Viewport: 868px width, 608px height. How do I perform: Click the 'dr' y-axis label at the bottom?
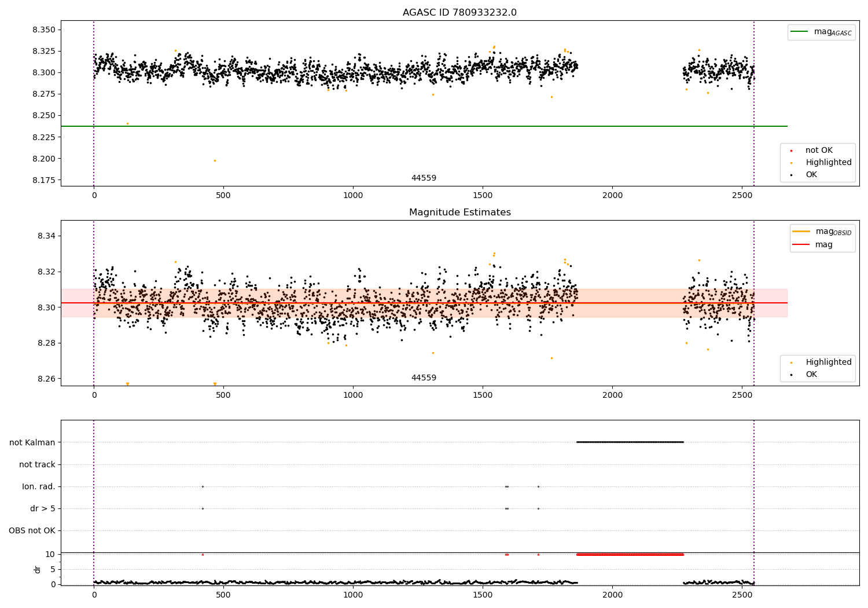pyautogui.click(x=38, y=569)
